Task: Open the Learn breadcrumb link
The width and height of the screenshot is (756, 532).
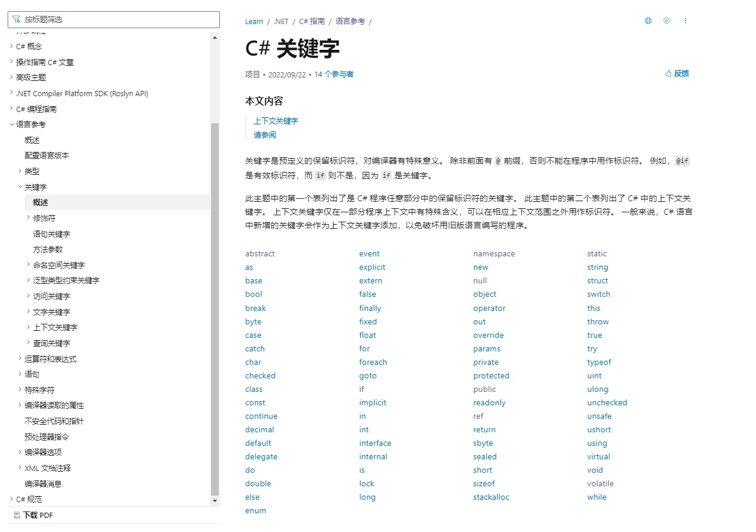Action: 253,21
